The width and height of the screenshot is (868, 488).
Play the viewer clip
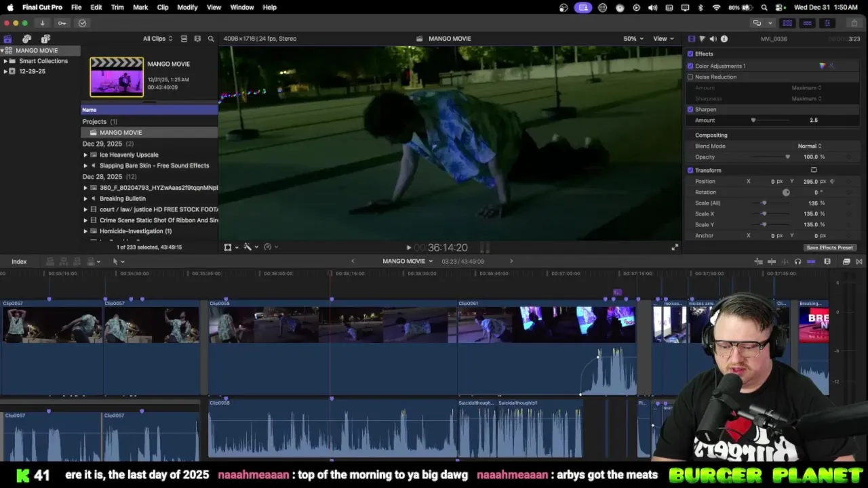(408, 248)
